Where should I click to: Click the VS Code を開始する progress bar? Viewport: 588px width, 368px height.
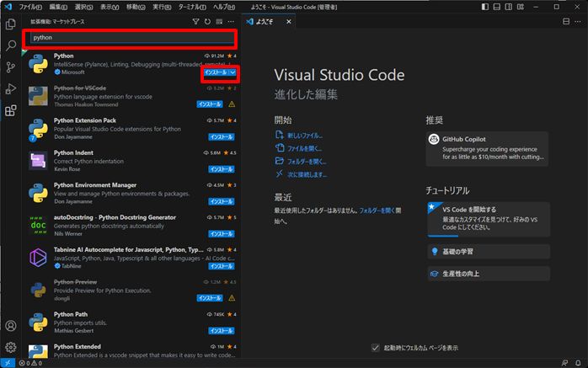[489, 236]
